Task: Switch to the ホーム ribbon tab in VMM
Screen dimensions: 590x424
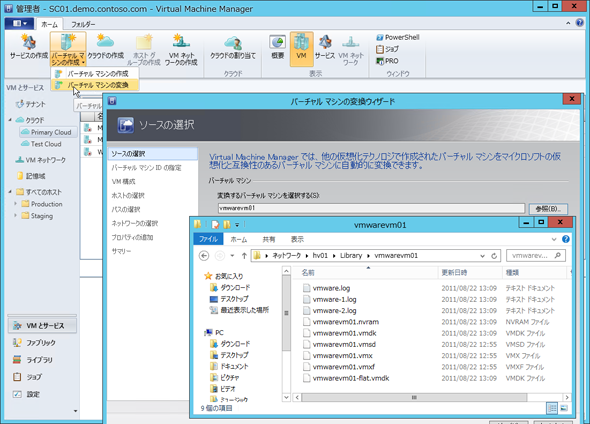Action: (49, 24)
